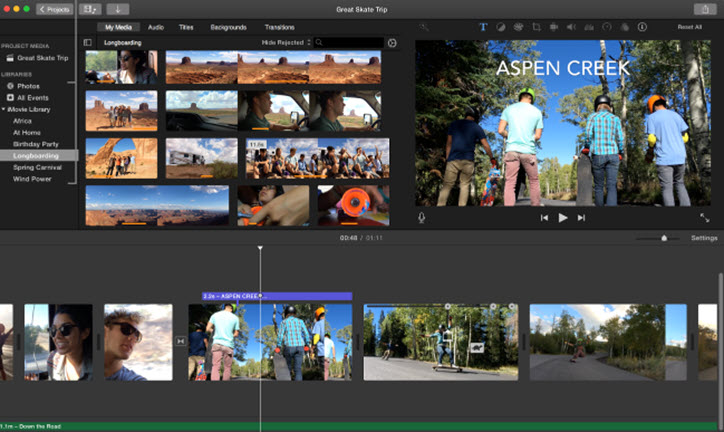This screenshot has width=724, height=432.
Task: Collapse the iMovie Library disclosure triangle
Action: tap(4, 109)
